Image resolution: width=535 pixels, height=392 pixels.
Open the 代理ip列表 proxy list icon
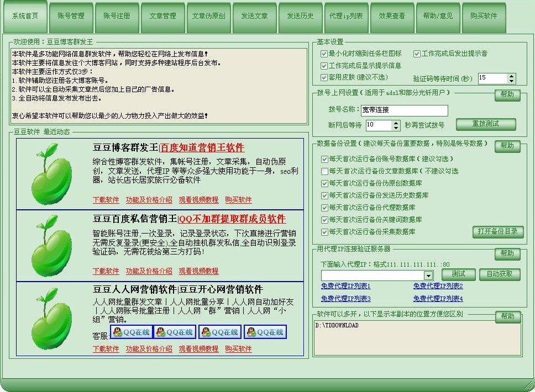coord(345,17)
